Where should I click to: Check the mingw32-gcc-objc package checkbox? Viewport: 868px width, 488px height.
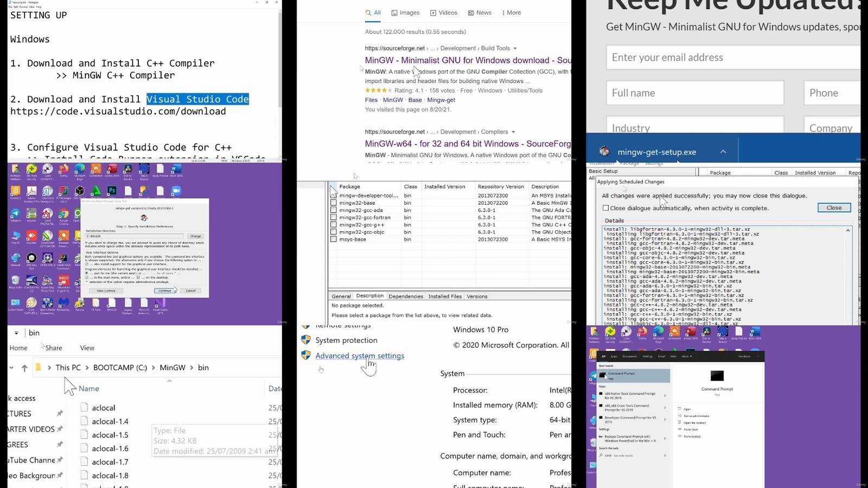pos(334,232)
